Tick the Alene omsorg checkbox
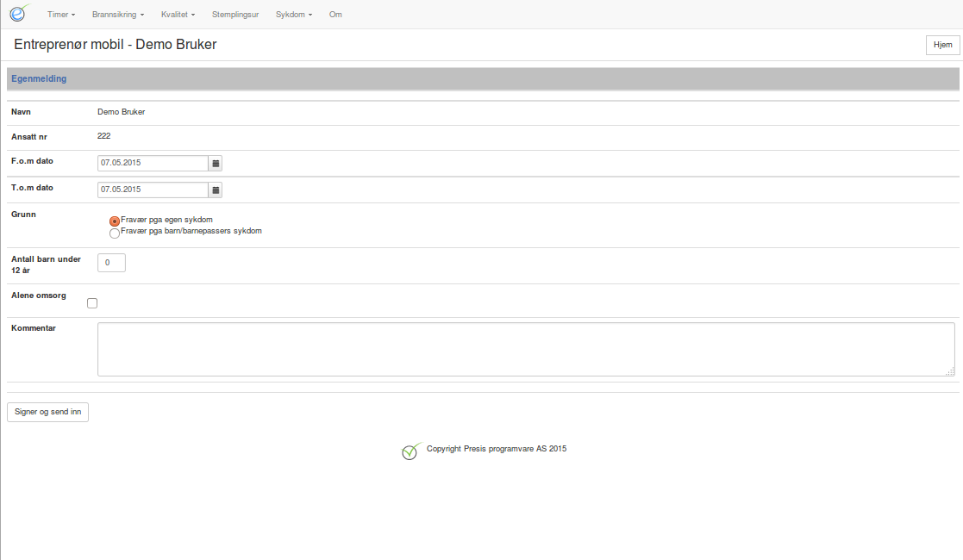Image resolution: width=963 pixels, height=560 pixels. [x=92, y=303]
